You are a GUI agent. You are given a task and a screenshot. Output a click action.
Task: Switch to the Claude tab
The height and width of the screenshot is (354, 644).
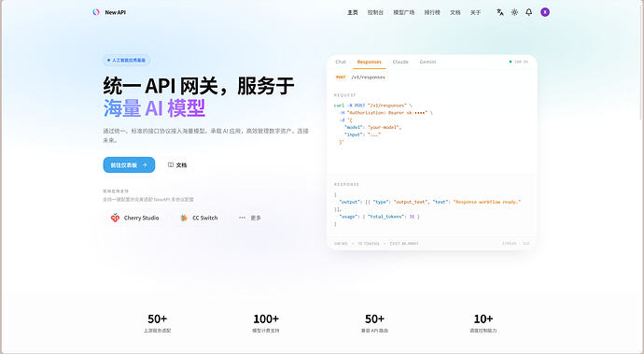[x=400, y=62]
